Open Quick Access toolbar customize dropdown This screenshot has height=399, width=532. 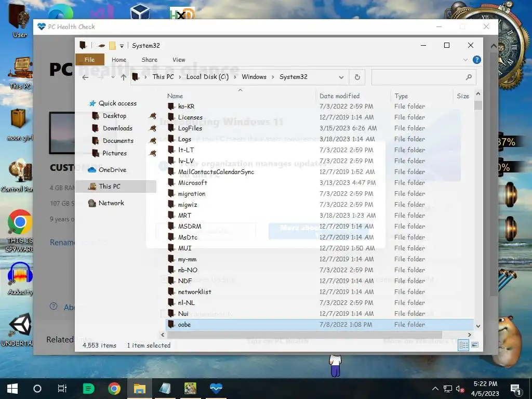122,46
